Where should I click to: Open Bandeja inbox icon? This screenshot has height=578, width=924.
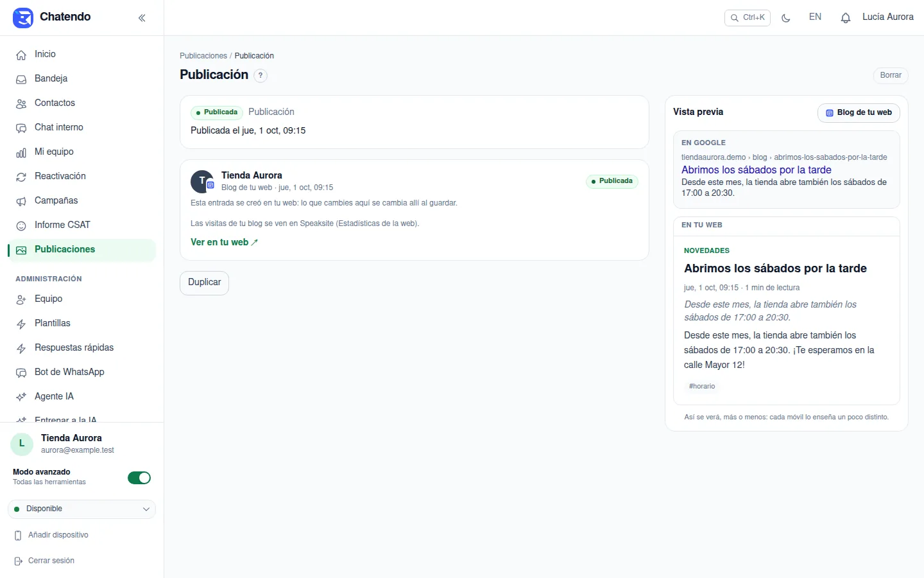point(21,79)
